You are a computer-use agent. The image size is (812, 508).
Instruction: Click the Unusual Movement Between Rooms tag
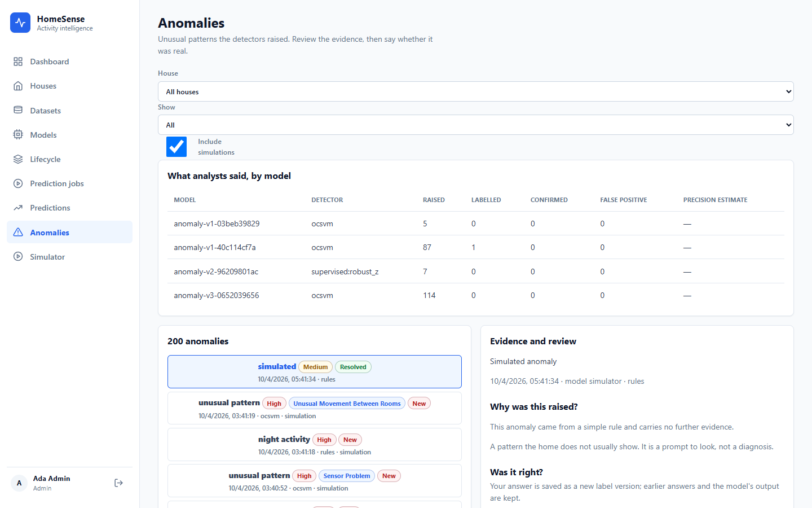coord(347,404)
